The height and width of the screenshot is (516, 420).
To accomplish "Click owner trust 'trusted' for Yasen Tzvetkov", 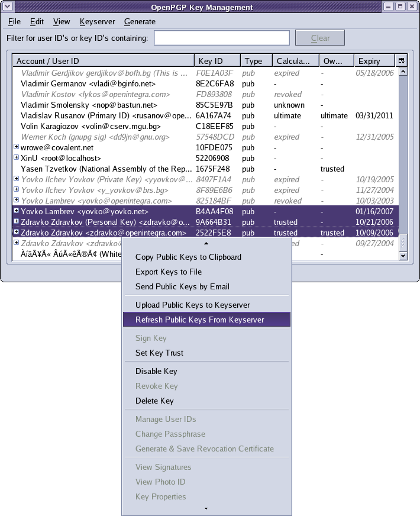I will coord(332,169).
